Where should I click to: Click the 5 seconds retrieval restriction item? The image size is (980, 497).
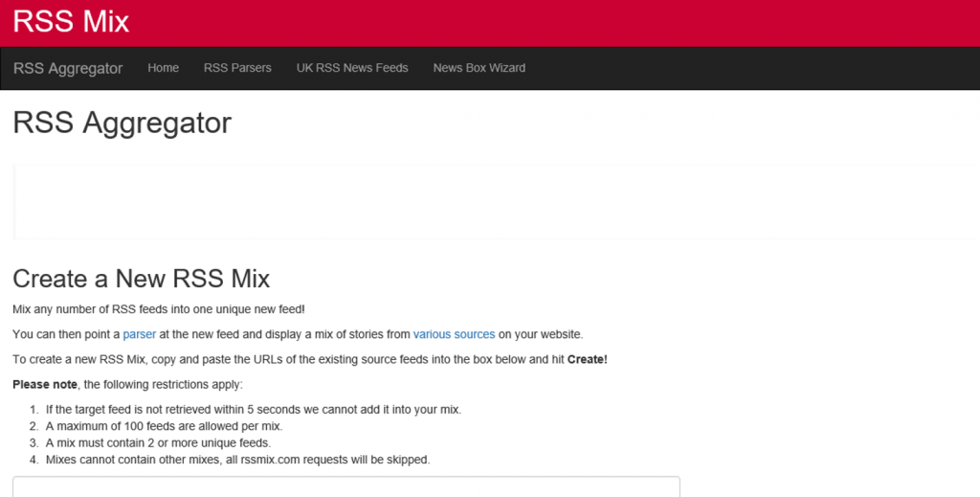253,409
